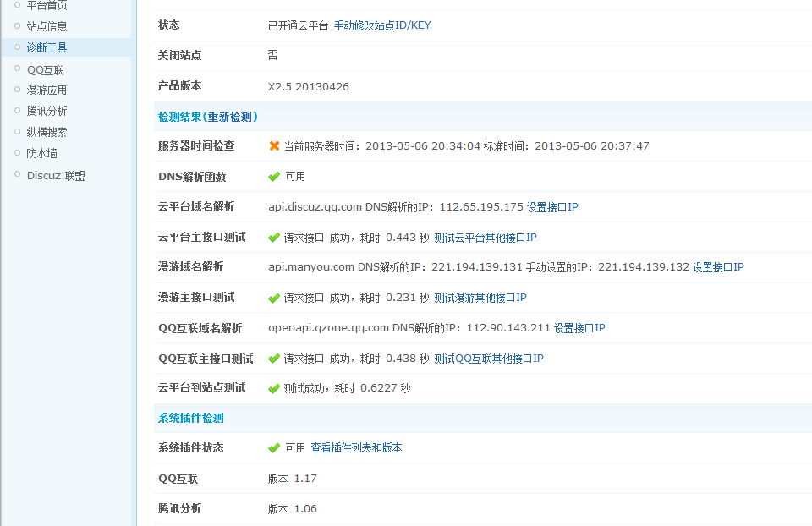Click the bullet icon beside 站点信息
Viewport: 812px width, 526px height.
click(x=17, y=25)
